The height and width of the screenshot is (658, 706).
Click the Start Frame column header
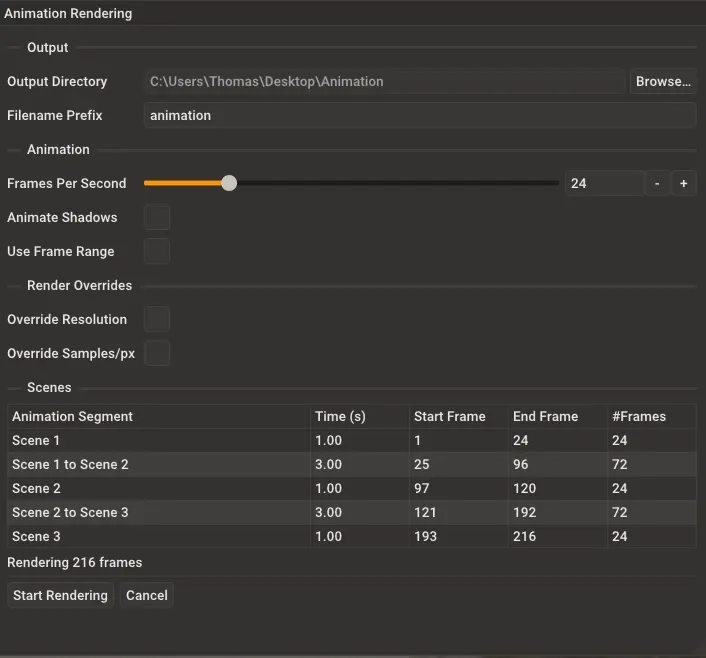(x=459, y=417)
